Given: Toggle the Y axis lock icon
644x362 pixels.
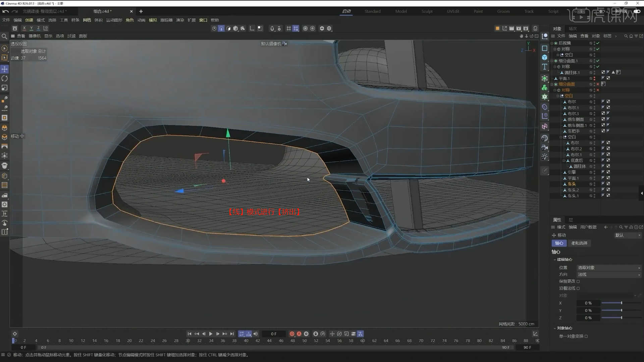Looking at the screenshot, I should 31,28.
